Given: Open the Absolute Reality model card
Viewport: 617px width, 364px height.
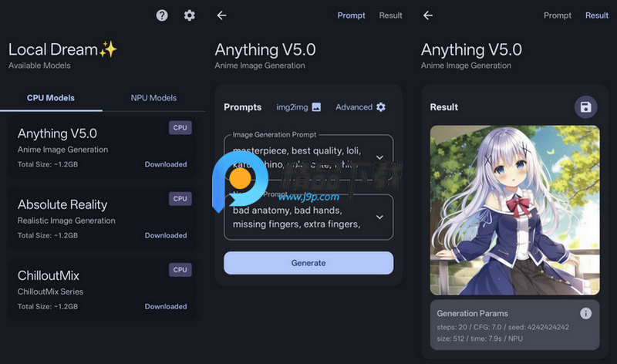Looking at the screenshot, I should coord(103,218).
